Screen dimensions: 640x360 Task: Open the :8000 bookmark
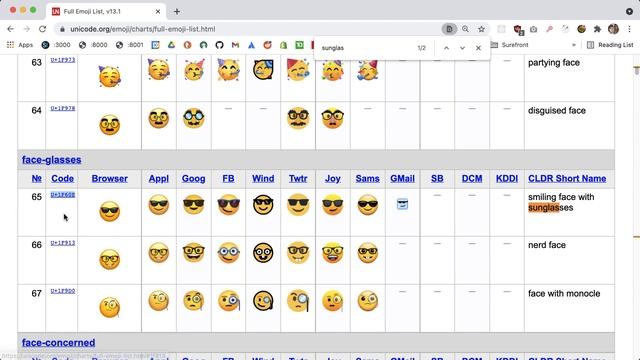[x=93, y=45]
